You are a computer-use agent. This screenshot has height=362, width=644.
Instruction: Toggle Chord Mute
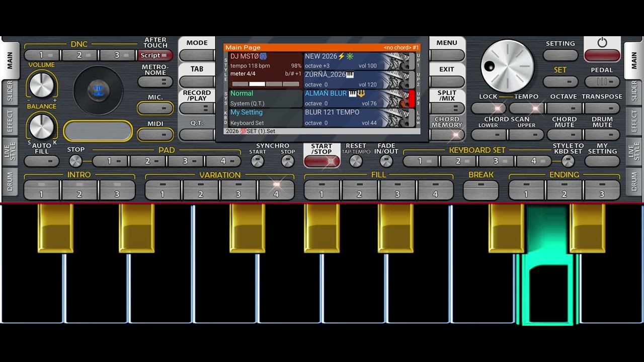pyautogui.click(x=565, y=135)
